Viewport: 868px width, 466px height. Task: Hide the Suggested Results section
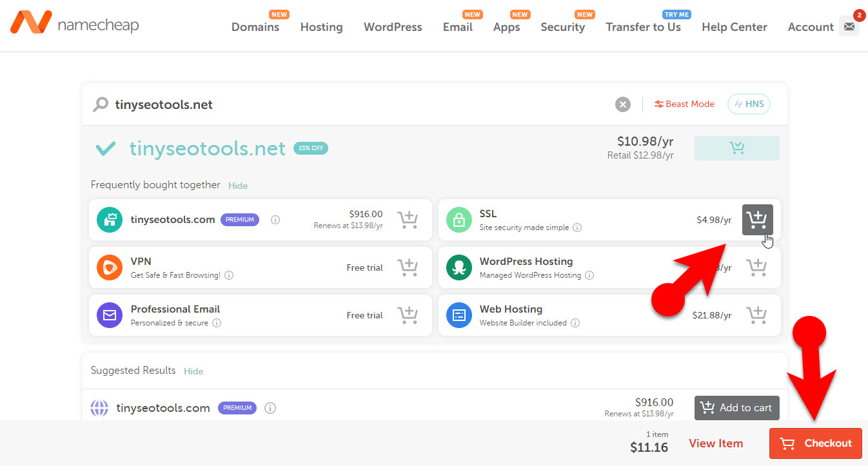tap(193, 371)
